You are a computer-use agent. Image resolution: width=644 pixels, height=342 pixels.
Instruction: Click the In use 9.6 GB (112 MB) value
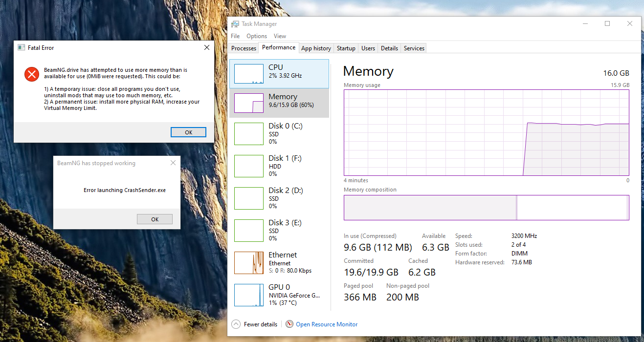pyautogui.click(x=378, y=247)
